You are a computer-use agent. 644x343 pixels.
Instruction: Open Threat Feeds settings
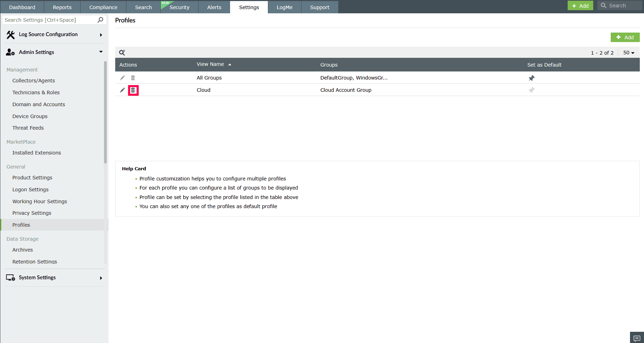click(x=28, y=128)
